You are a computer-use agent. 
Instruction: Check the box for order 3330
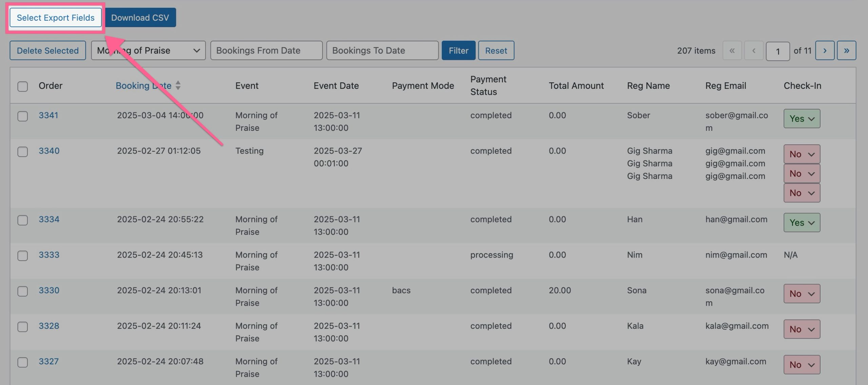click(x=23, y=291)
